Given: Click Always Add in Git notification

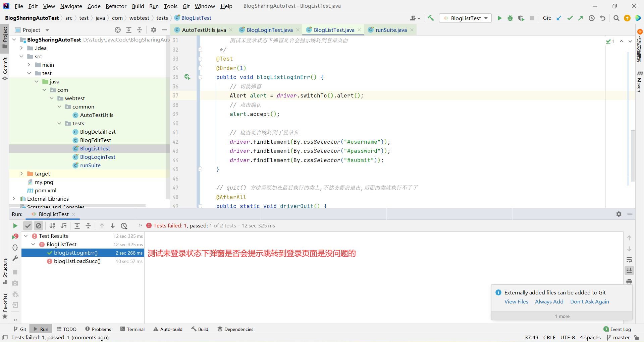Looking at the screenshot, I should 549,301.
